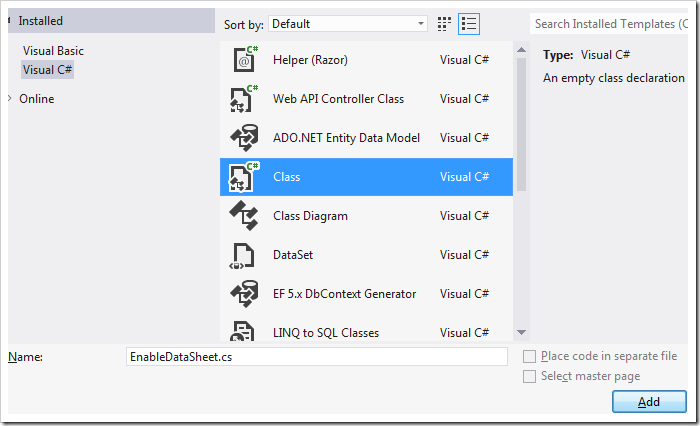The image size is (700, 426).
Task: Click Visual C# label in DataSet row
Action: tap(464, 255)
